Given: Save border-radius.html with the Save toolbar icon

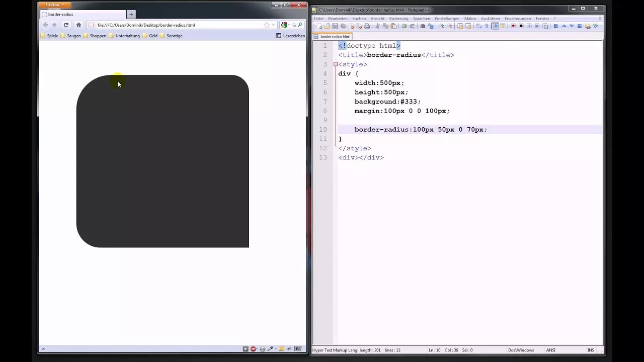Looking at the screenshot, I should pos(334,26).
